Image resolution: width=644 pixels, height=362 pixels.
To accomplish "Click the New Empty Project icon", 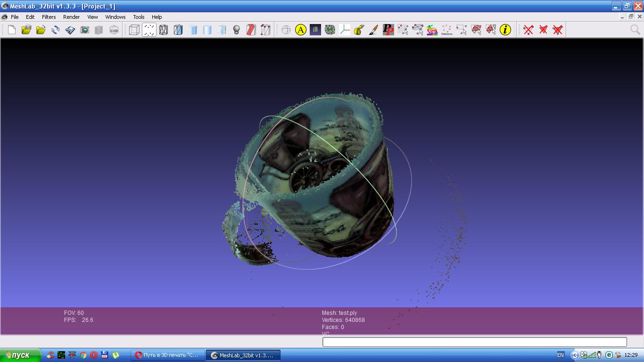I will pos(12,30).
